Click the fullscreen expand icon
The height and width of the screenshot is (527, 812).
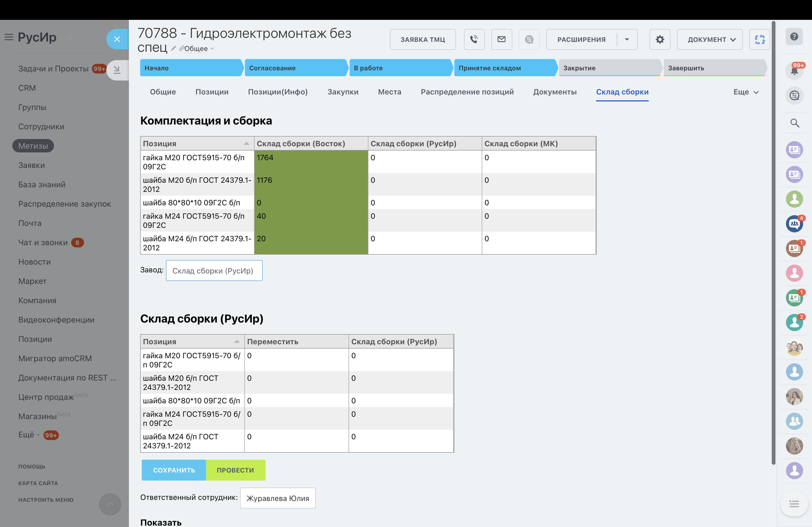click(x=759, y=39)
